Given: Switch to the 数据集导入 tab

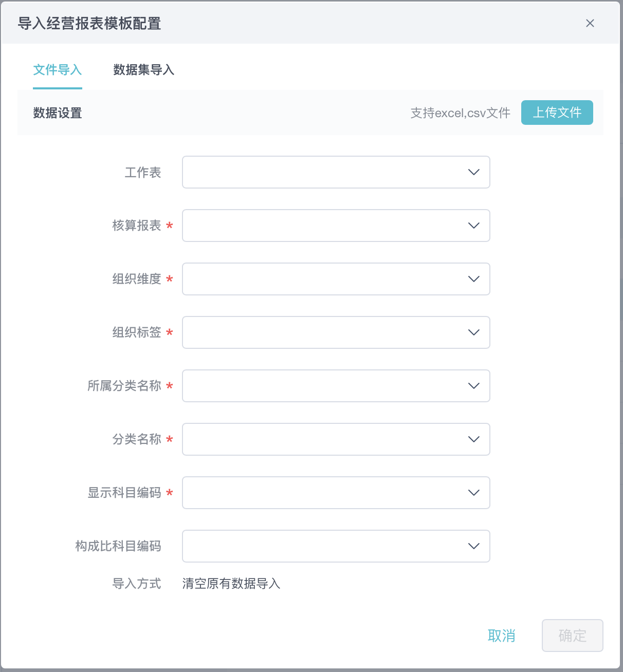Looking at the screenshot, I should [144, 70].
